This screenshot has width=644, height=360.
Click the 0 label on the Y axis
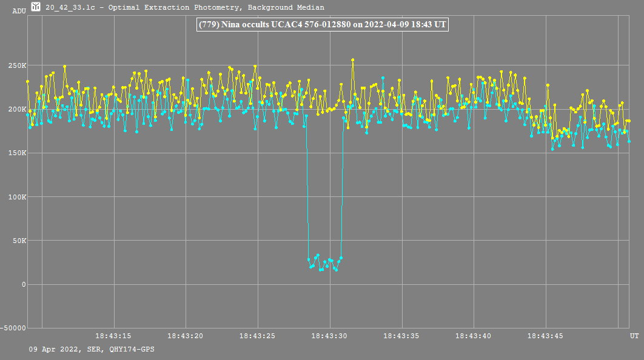24,284
